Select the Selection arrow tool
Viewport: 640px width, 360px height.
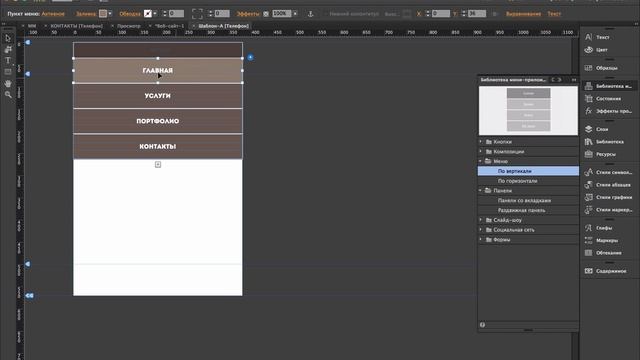click(8, 38)
